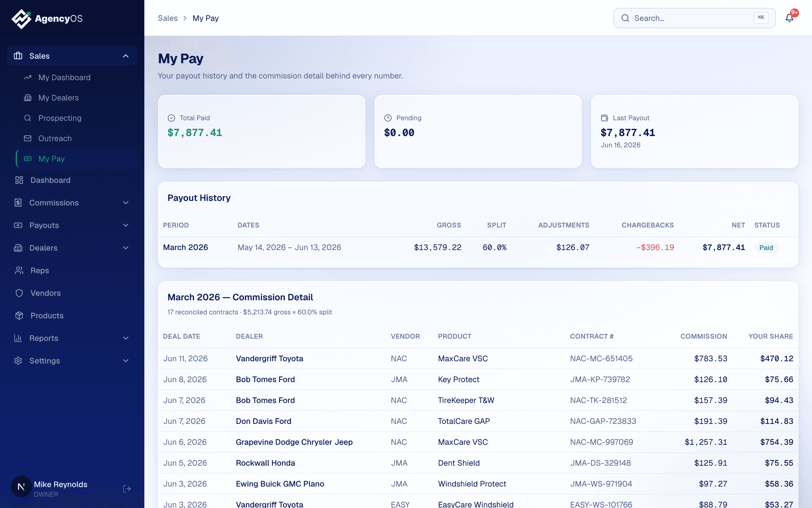Open My Dealers in sidebar
The width and height of the screenshot is (812, 508).
76,98
